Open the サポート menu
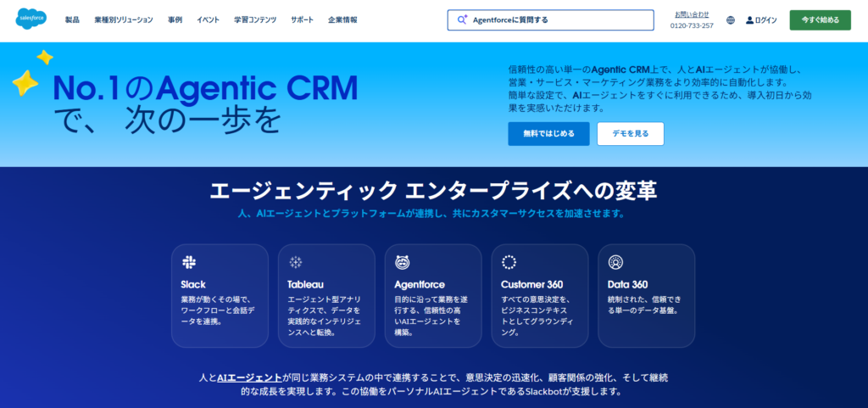The width and height of the screenshot is (868, 408). coord(303,20)
